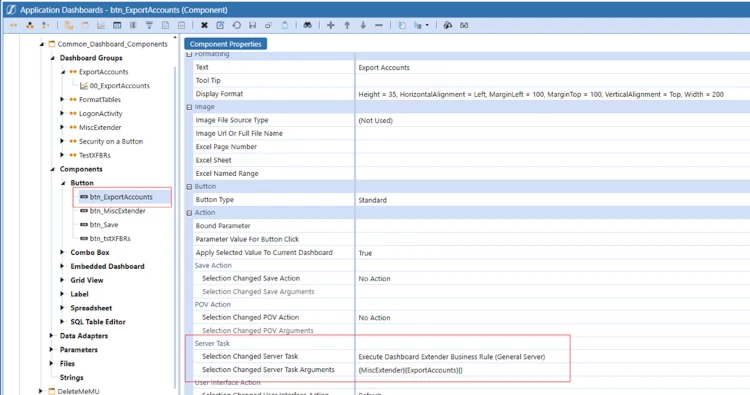The image size is (750, 395).
Task: Expand the Security on a Button group
Action: [x=62, y=141]
